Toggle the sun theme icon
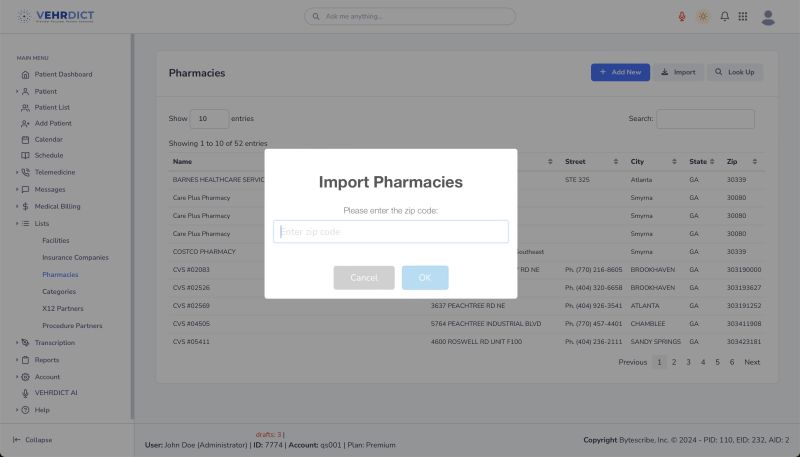The width and height of the screenshot is (800, 457). pos(703,16)
